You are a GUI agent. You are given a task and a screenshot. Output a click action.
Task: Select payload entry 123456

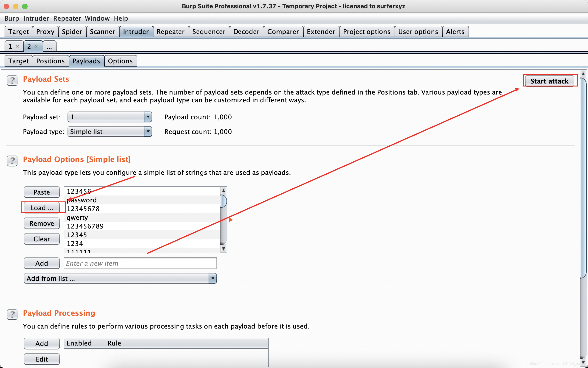[142, 191]
